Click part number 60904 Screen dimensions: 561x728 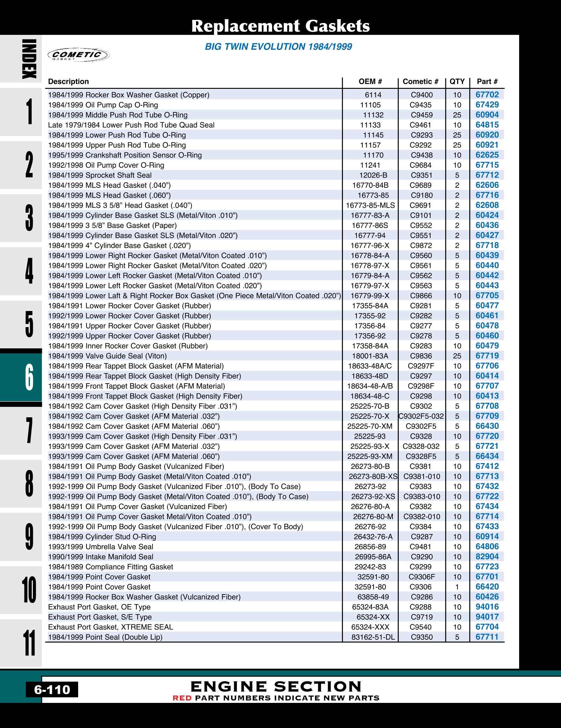(x=487, y=115)
